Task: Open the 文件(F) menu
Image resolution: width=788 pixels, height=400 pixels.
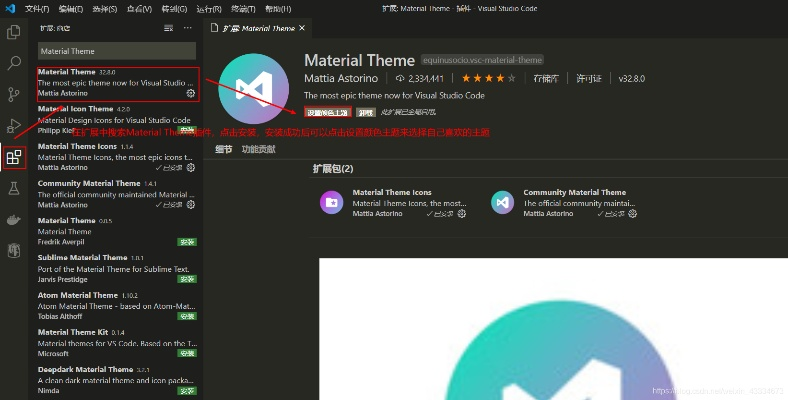Action: click(x=37, y=8)
